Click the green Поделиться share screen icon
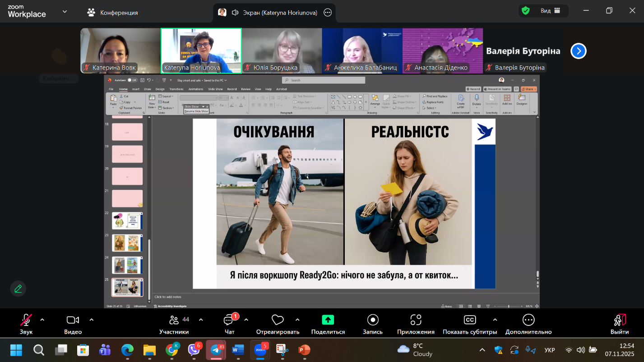Viewport: 644px width, 362px height. click(x=328, y=320)
